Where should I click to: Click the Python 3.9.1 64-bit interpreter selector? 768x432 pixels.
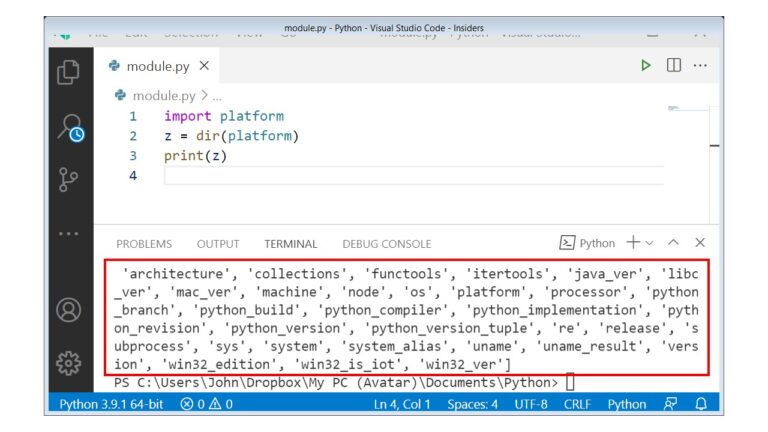111,404
